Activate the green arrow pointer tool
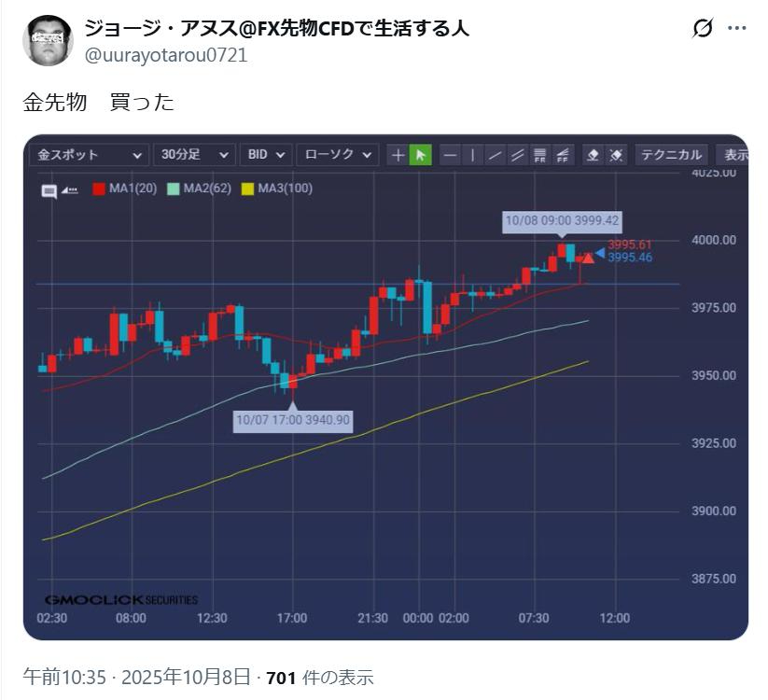The width and height of the screenshot is (768, 700). (421, 155)
